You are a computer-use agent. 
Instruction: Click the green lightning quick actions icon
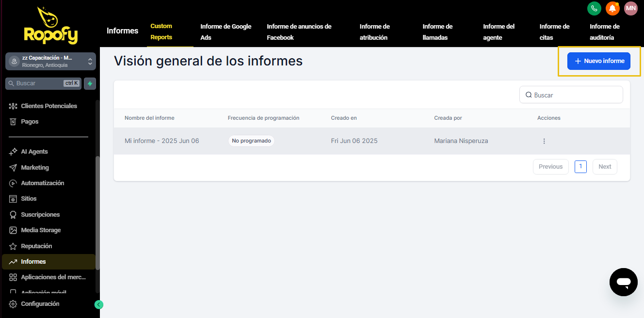(90, 83)
